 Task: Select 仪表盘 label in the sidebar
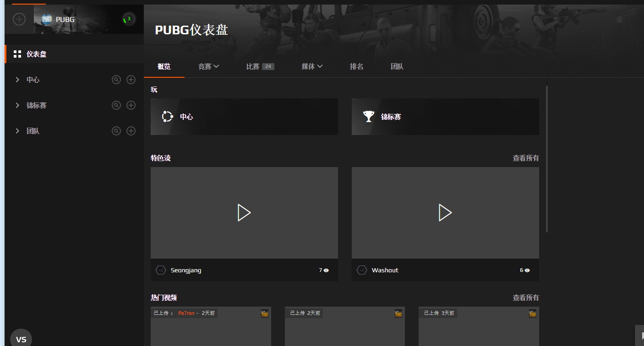37,54
